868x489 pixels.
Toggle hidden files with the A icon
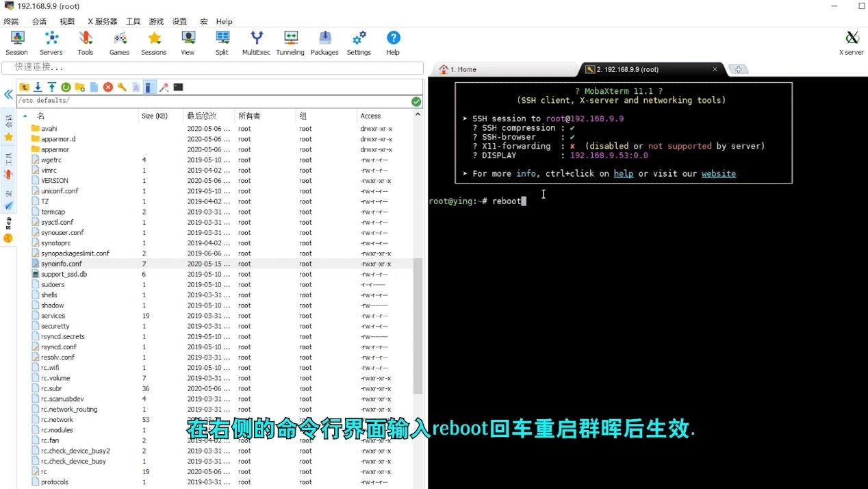[x=138, y=87]
